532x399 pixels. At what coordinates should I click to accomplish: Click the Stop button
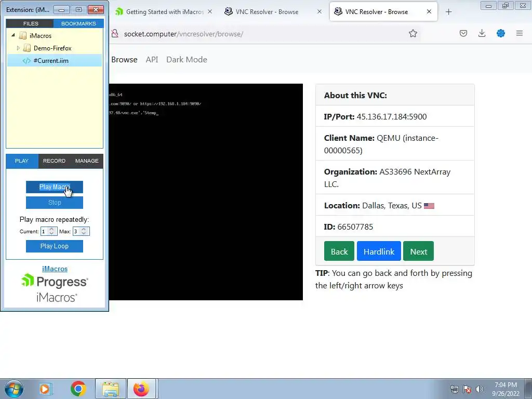54,203
